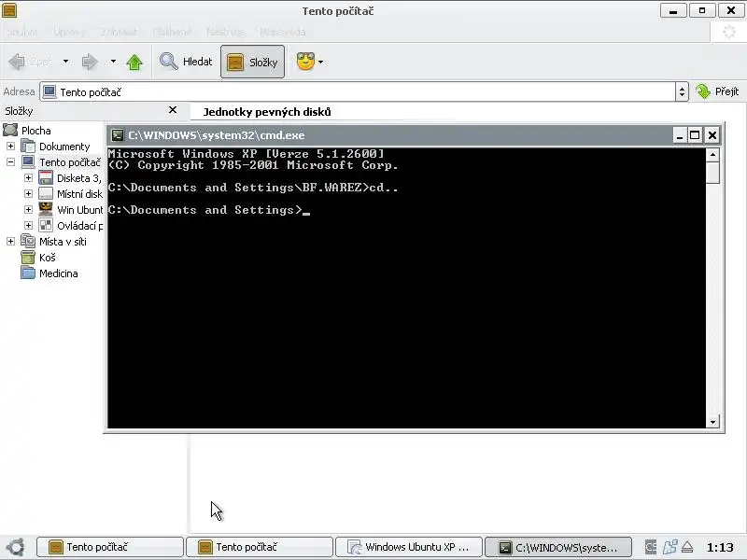This screenshot has height=560, width=747.
Task: Toggle the Složky folders pane button
Action: point(252,62)
